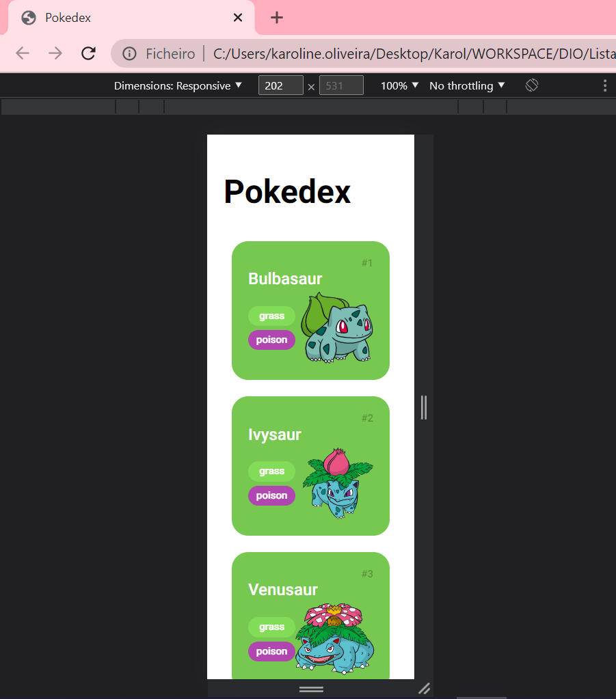Click the #1 number label
The width and height of the screenshot is (616, 699).
(366, 263)
